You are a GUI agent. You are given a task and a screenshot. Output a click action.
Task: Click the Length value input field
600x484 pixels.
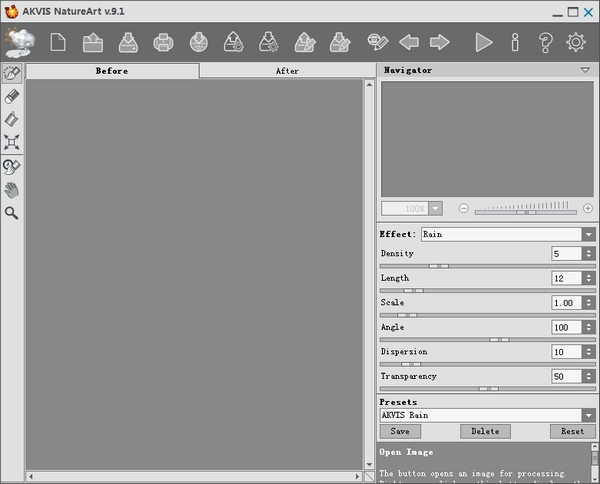(x=566, y=278)
